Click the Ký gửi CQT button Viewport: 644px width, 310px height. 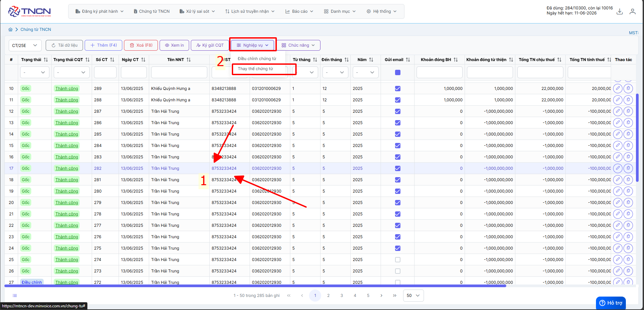coord(210,45)
